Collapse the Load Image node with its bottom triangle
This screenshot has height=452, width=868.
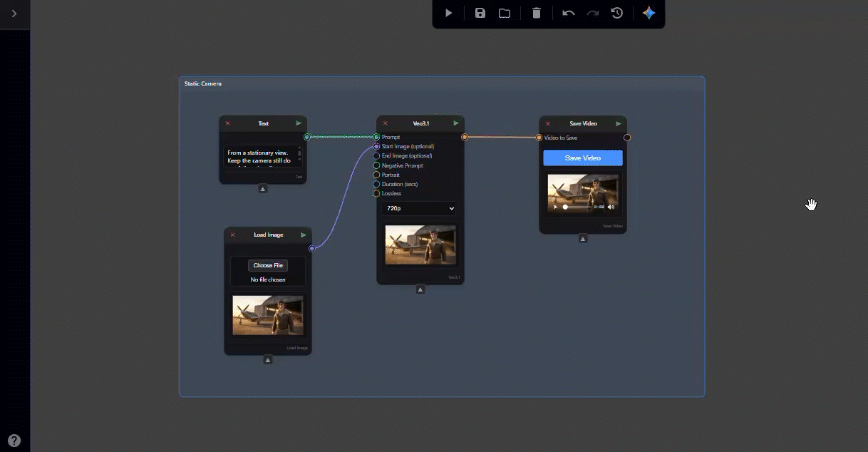(x=268, y=360)
